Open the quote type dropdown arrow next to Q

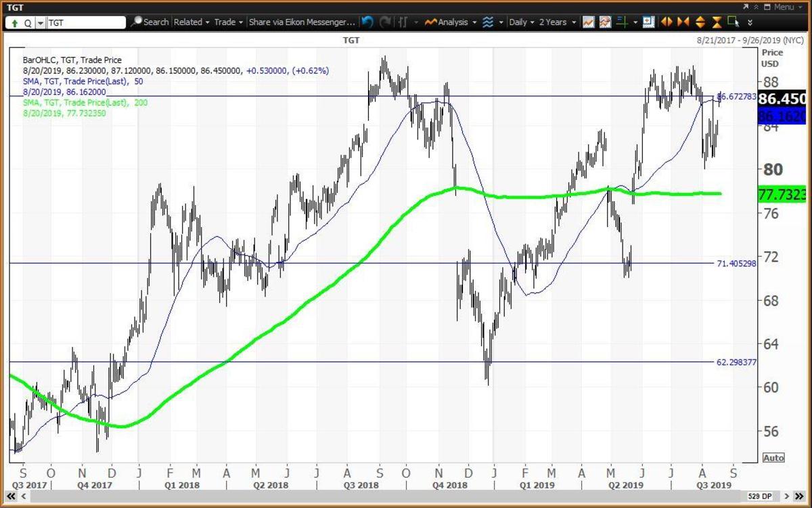(x=41, y=22)
